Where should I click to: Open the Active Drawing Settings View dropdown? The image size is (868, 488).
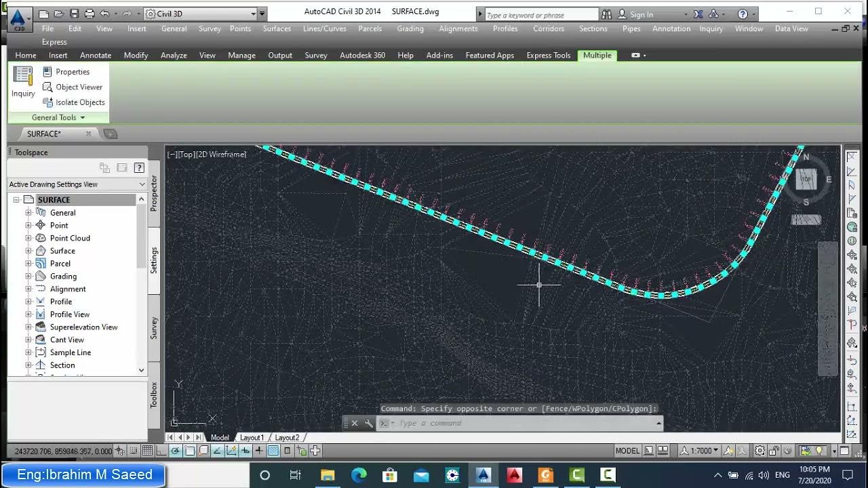(x=77, y=184)
